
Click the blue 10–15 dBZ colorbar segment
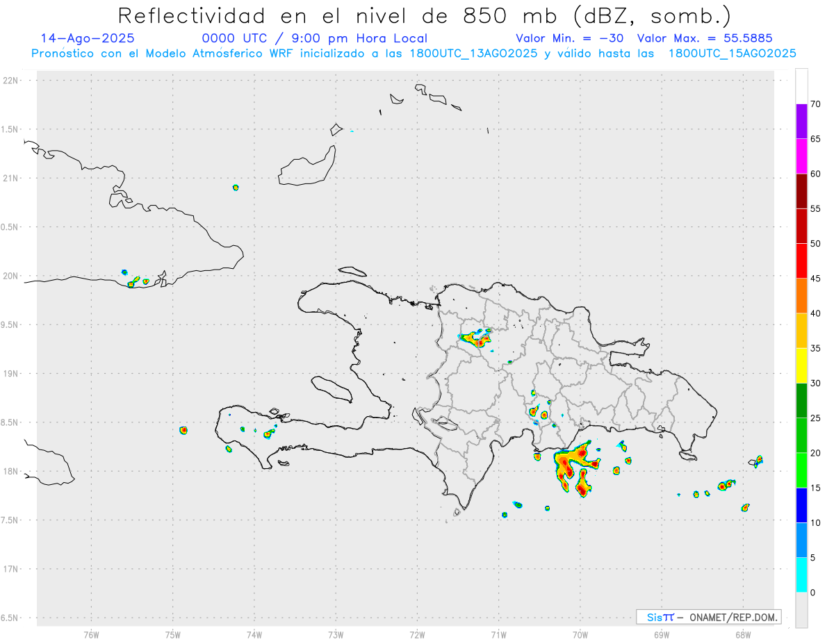[x=801, y=505]
